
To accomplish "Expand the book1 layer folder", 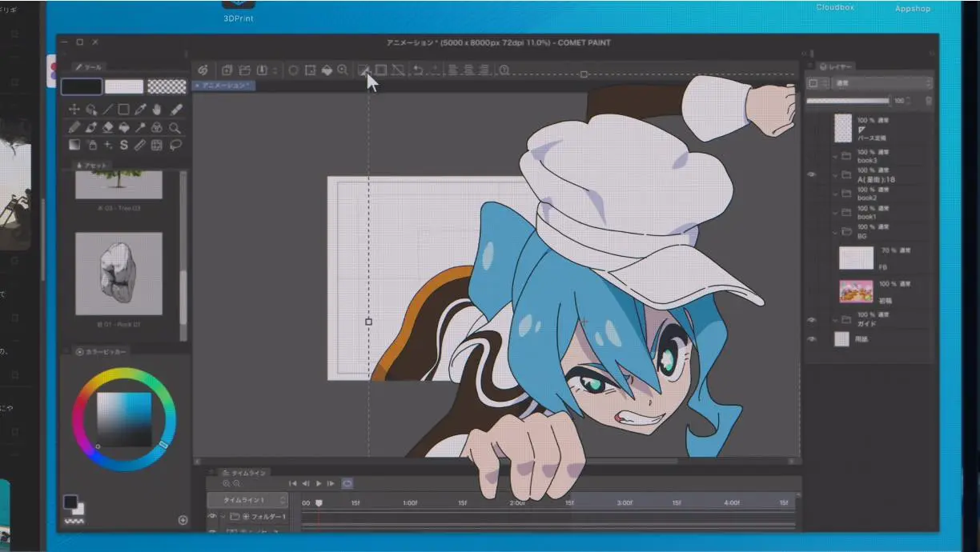I will click(x=835, y=213).
